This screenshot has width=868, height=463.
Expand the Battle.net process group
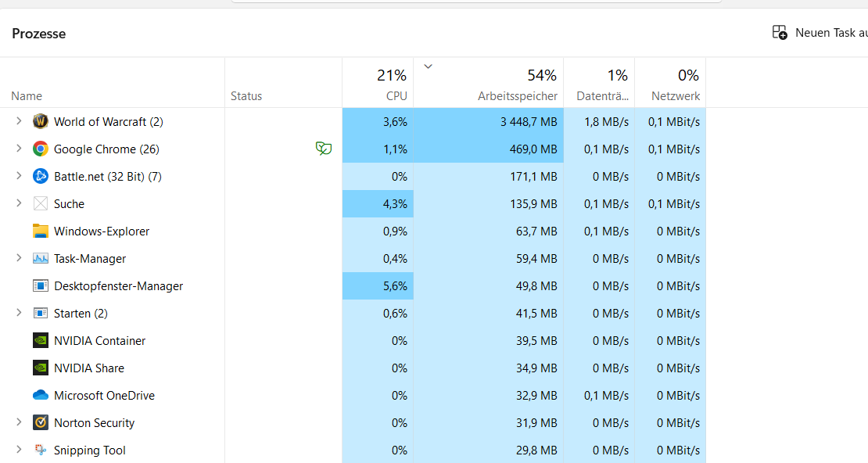(19, 175)
